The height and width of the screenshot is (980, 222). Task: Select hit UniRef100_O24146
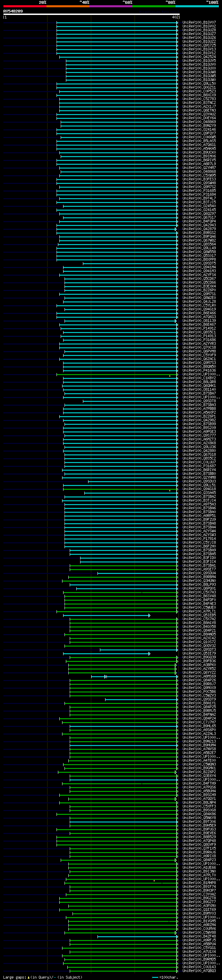[x=199, y=129]
